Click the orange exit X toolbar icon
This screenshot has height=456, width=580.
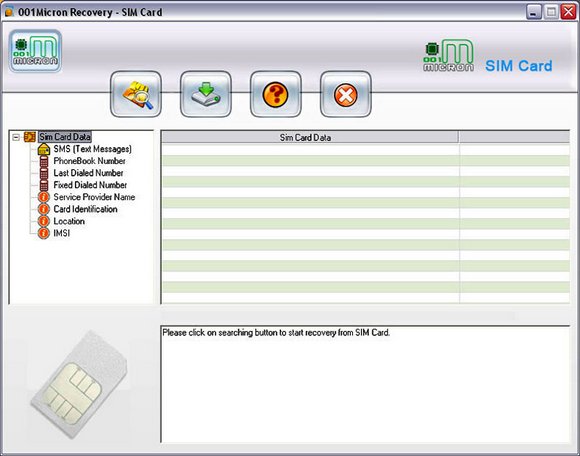tap(345, 94)
